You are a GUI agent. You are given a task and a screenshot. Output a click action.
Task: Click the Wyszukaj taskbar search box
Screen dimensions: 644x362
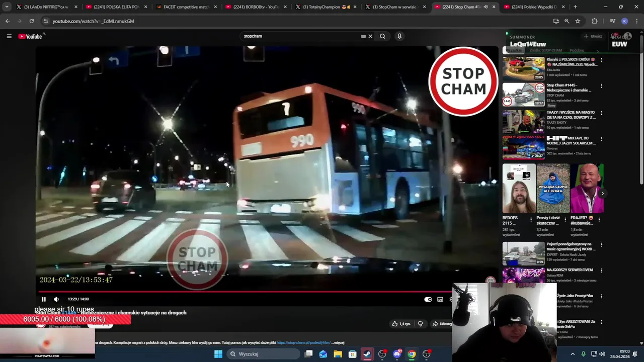pos(263,354)
